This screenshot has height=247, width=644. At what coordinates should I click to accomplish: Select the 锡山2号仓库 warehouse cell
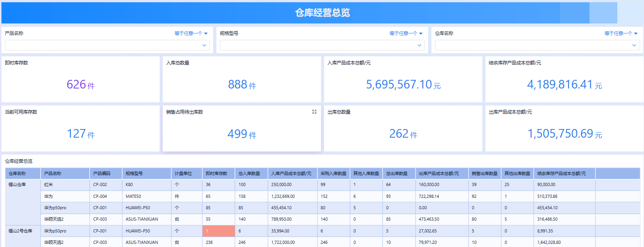[x=23, y=236]
